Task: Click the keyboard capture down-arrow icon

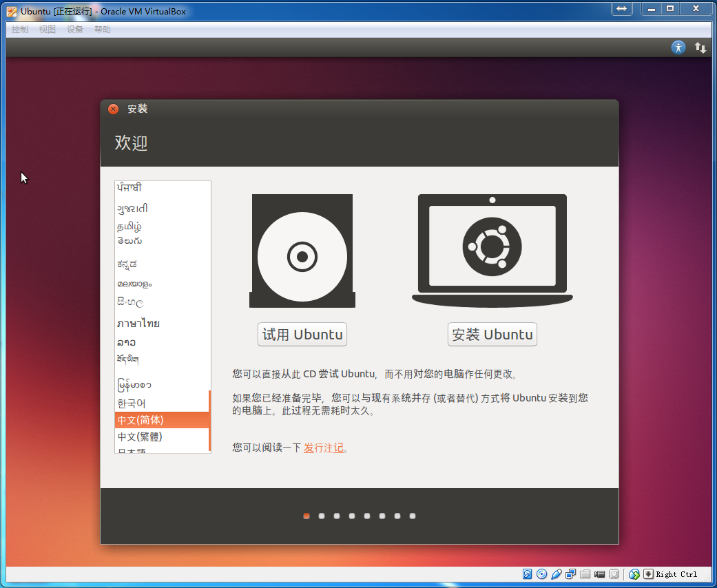Action: pos(648,574)
